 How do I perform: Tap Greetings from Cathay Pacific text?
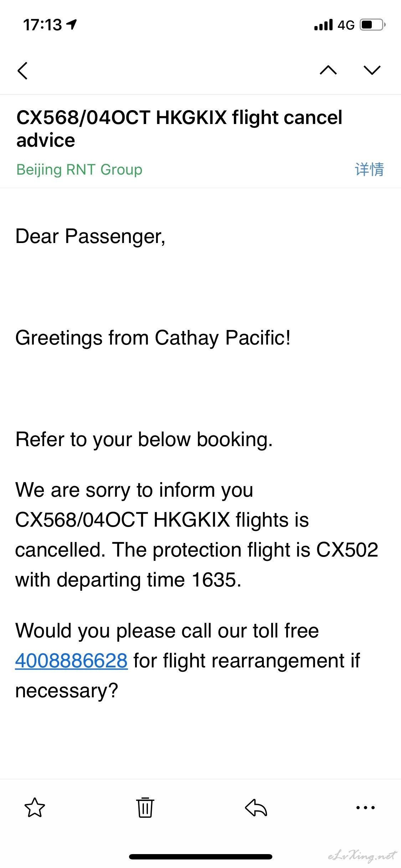[153, 338]
